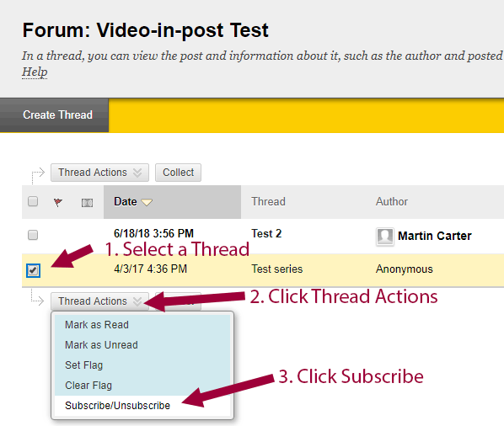Open the top Thread Actions dropdown
The height and width of the screenshot is (426, 504).
tap(99, 173)
